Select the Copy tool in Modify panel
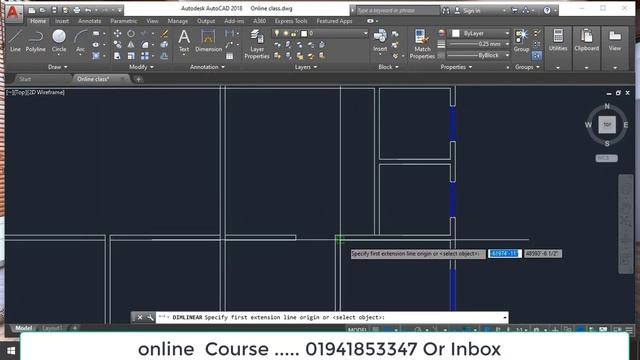The width and height of the screenshot is (640, 360). [x=118, y=44]
